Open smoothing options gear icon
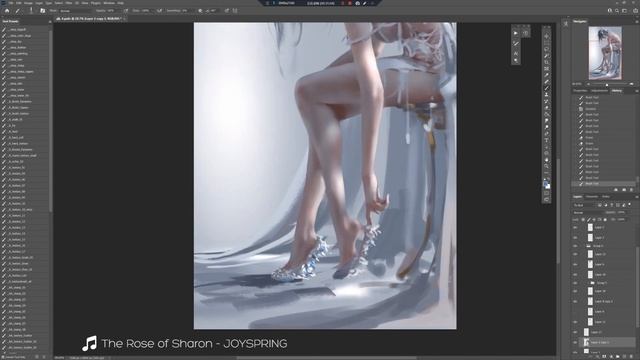Screen dimensions: 640x360 point(200,11)
